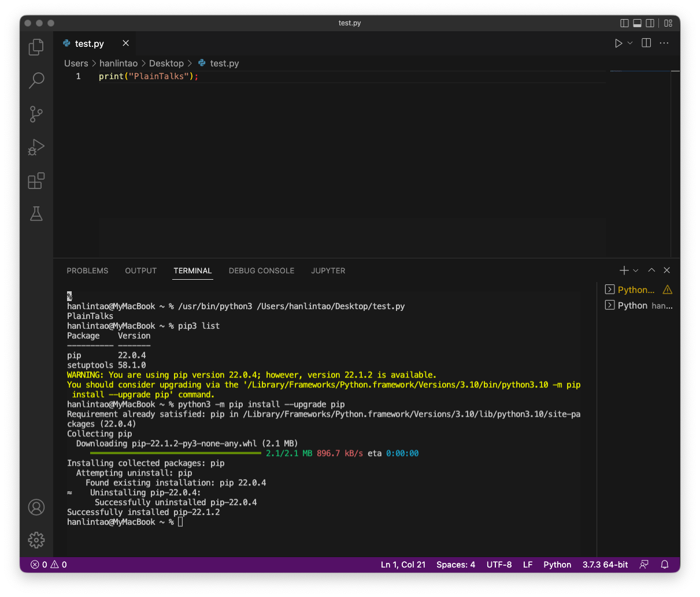Select the first Python terminal with warning
The width and height of the screenshot is (700, 597).
(x=638, y=290)
